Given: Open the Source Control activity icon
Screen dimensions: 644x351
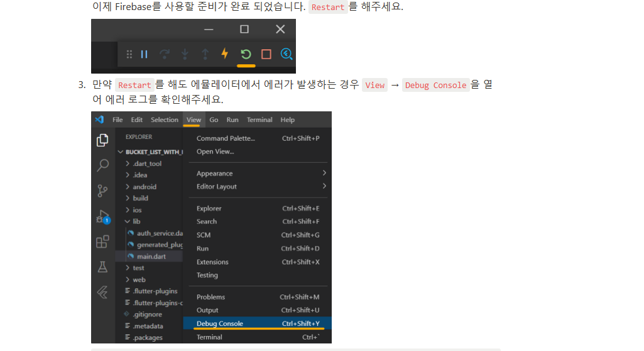Looking at the screenshot, I should click(x=102, y=191).
